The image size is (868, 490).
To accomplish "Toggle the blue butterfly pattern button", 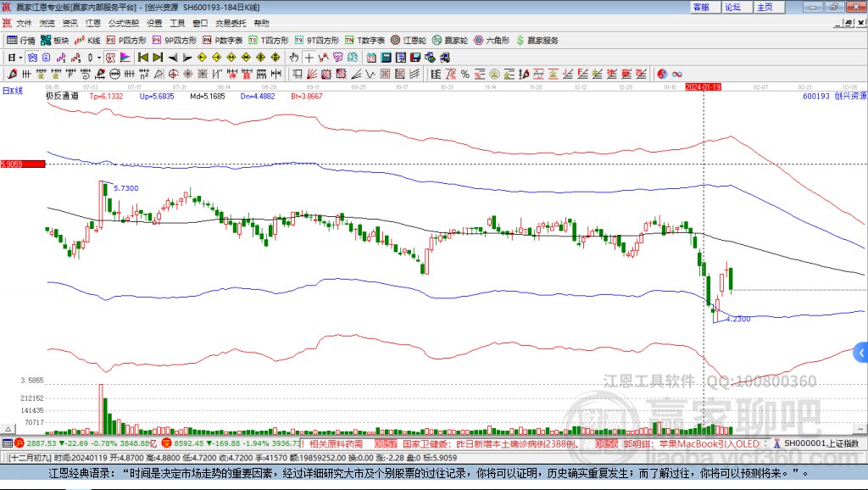I will click(32, 58).
